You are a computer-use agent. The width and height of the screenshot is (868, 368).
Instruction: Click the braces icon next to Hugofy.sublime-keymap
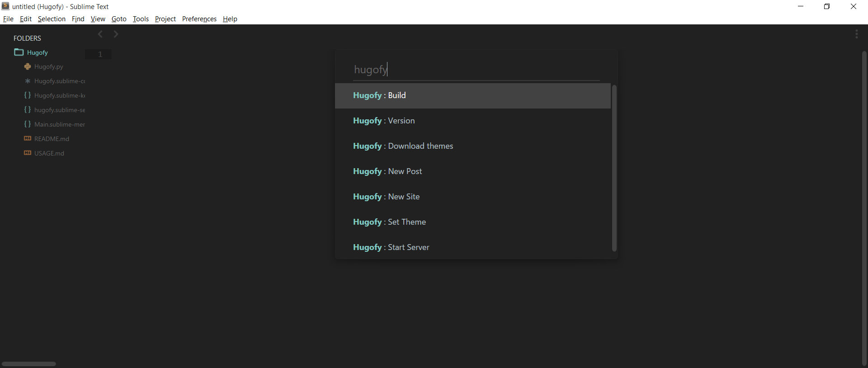click(x=28, y=95)
